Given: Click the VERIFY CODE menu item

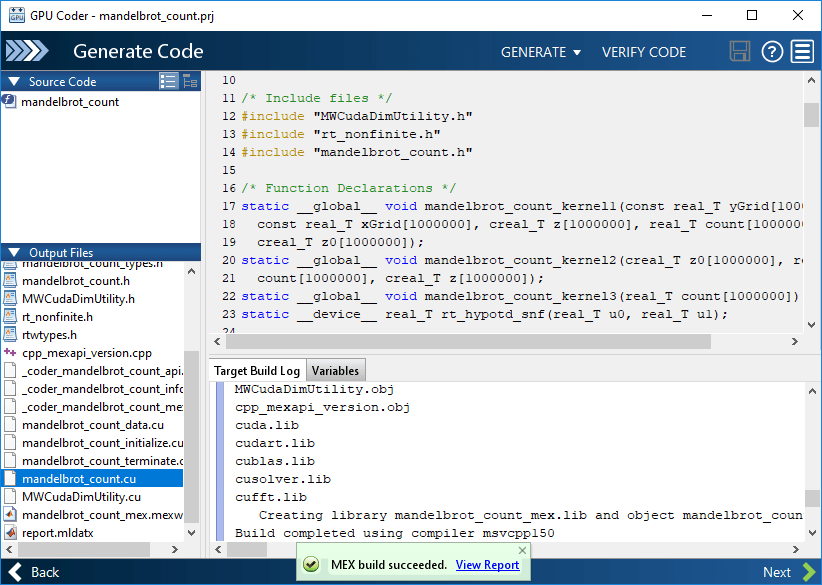Looking at the screenshot, I should [644, 51].
